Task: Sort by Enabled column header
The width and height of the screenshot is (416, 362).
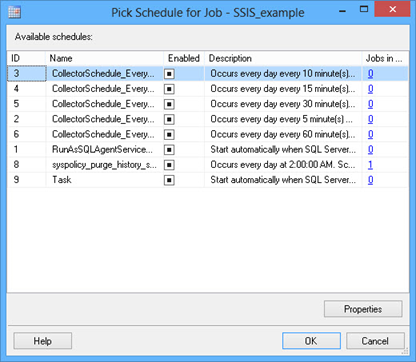Action: coord(184,58)
